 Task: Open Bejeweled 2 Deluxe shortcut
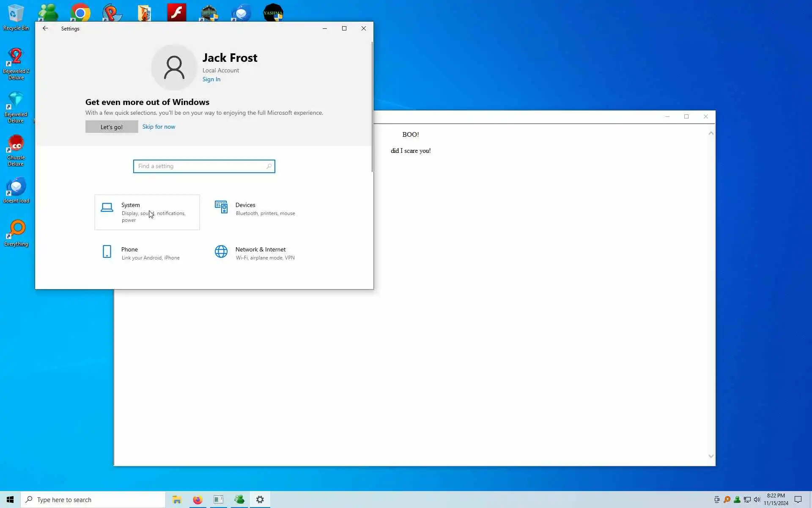click(16, 63)
